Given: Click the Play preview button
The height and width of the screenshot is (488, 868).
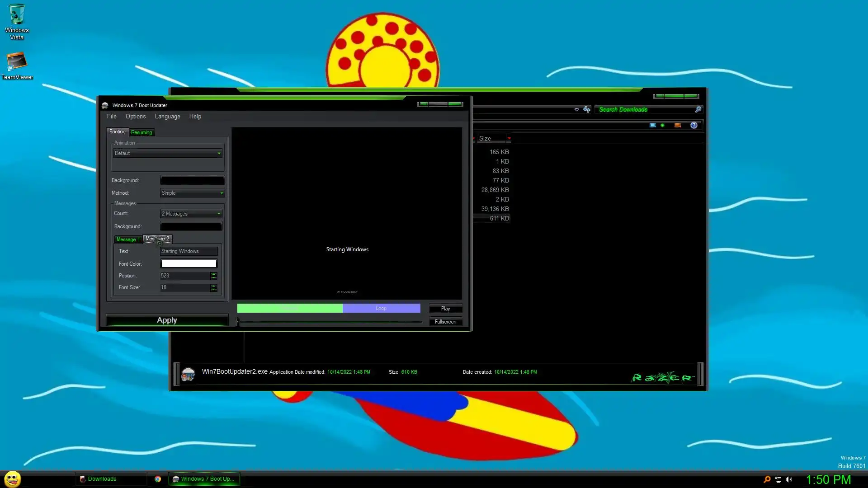Looking at the screenshot, I should (445, 309).
